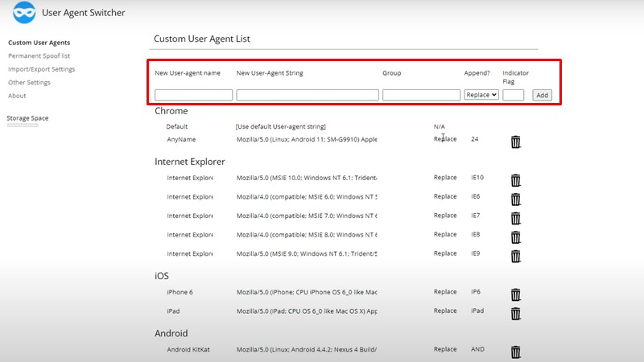644x362 pixels.
Task: Click the iPhone 6 entry name
Action: [x=180, y=292]
